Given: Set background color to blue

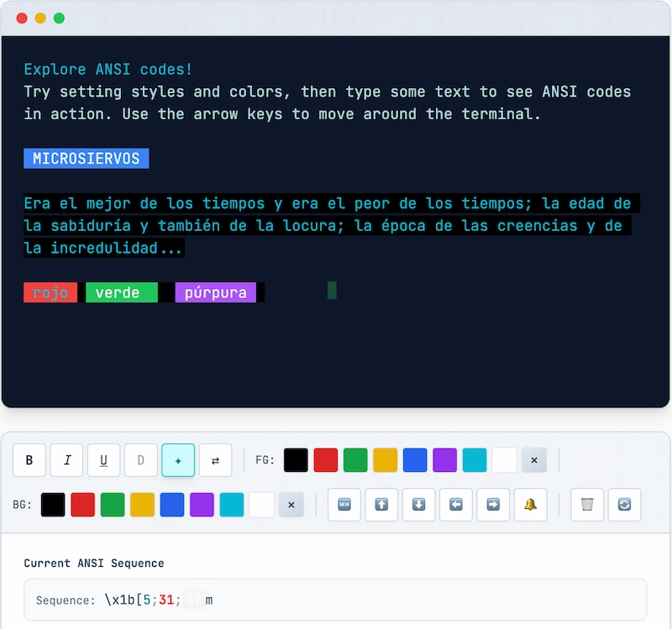Looking at the screenshot, I should tap(172, 505).
